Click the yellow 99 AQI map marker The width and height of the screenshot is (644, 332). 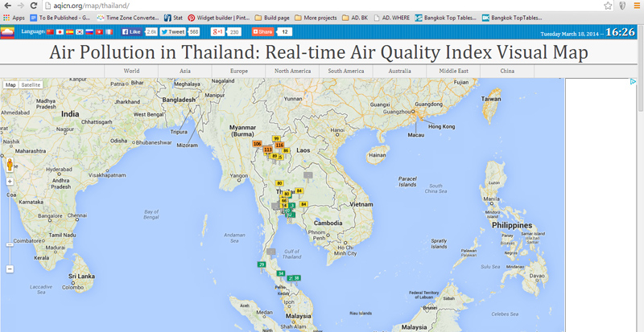(276, 138)
